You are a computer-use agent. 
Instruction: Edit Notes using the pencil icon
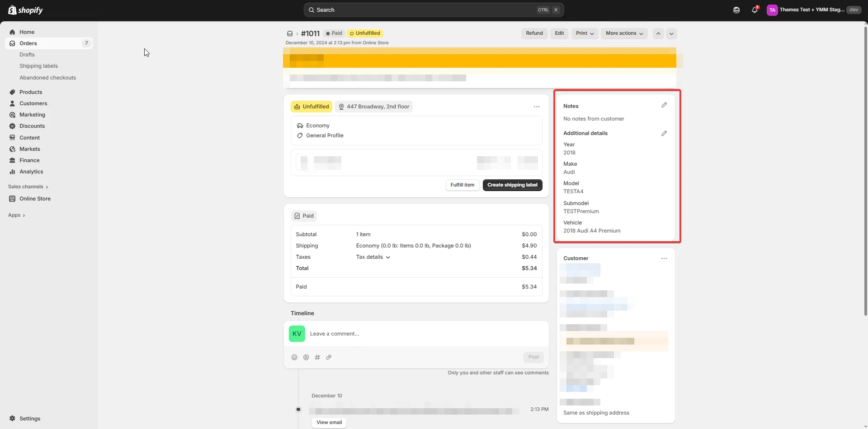[x=664, y=105]
